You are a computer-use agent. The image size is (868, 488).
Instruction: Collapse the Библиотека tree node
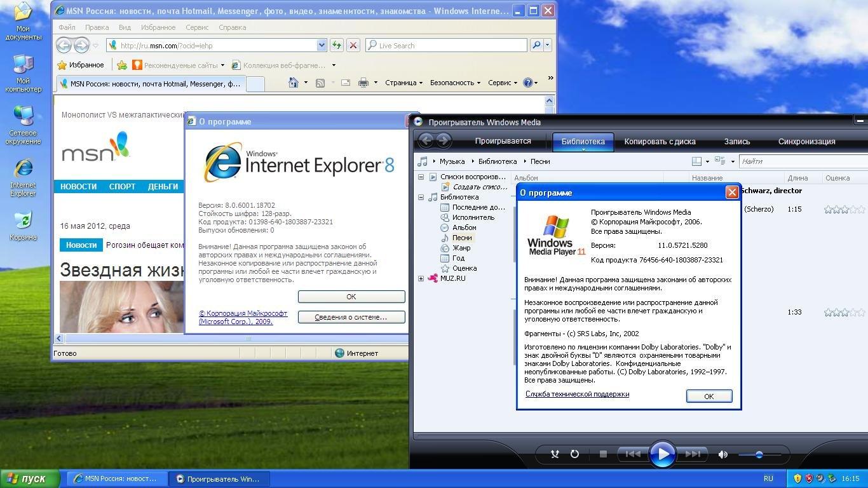tap(421, 197)
